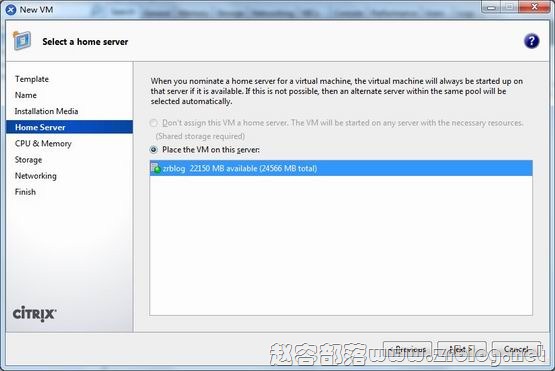
Task: Click the XenCenter icon in title bar
Action: click(11, 9)
